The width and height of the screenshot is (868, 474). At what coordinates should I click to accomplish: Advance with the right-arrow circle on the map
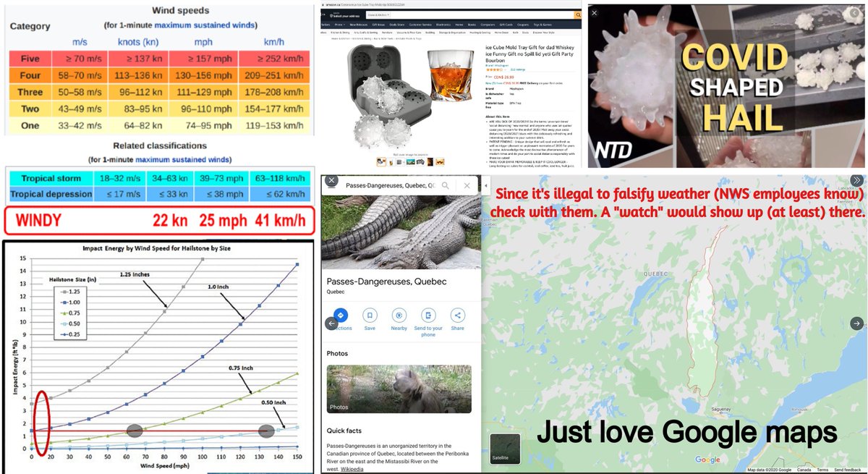coord(856,323)
